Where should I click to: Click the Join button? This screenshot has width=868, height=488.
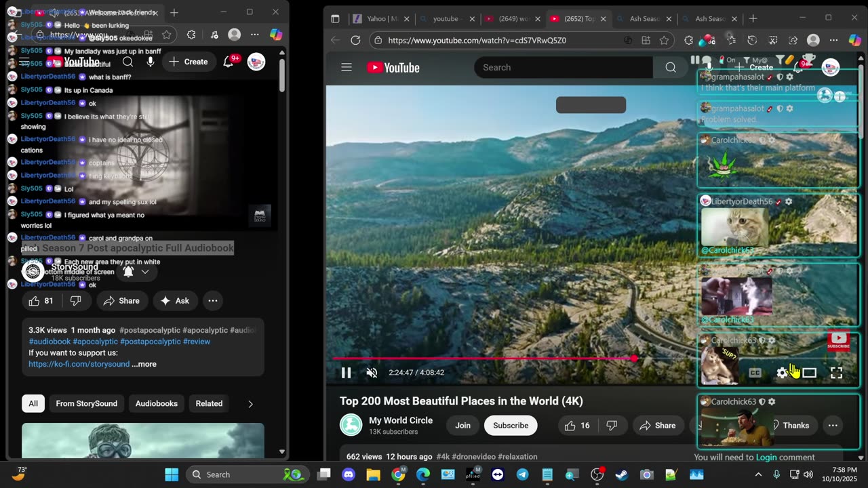[x=462, y=425]
